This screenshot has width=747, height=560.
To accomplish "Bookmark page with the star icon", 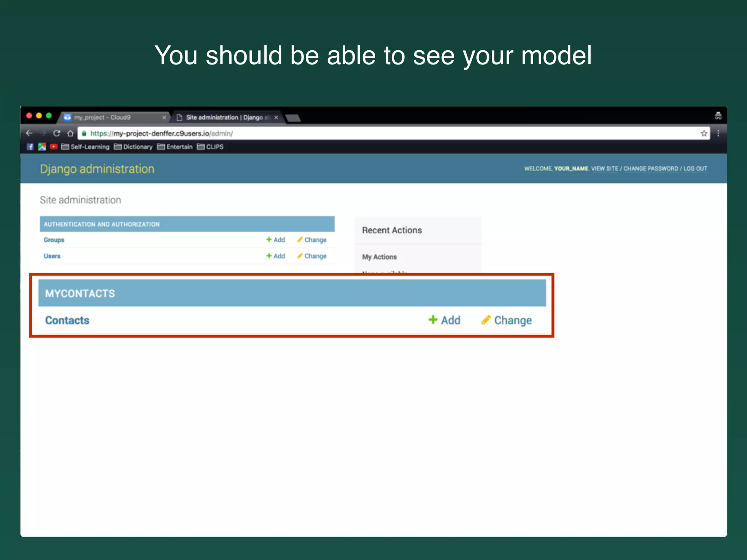I will 704,133.
